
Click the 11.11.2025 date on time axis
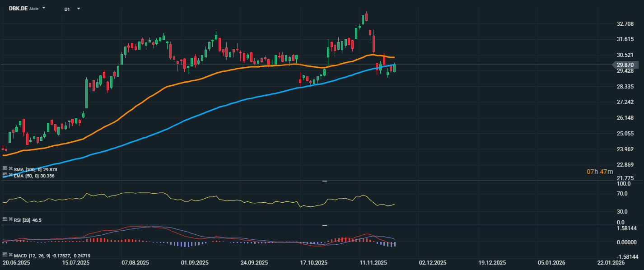coord(373,262)
